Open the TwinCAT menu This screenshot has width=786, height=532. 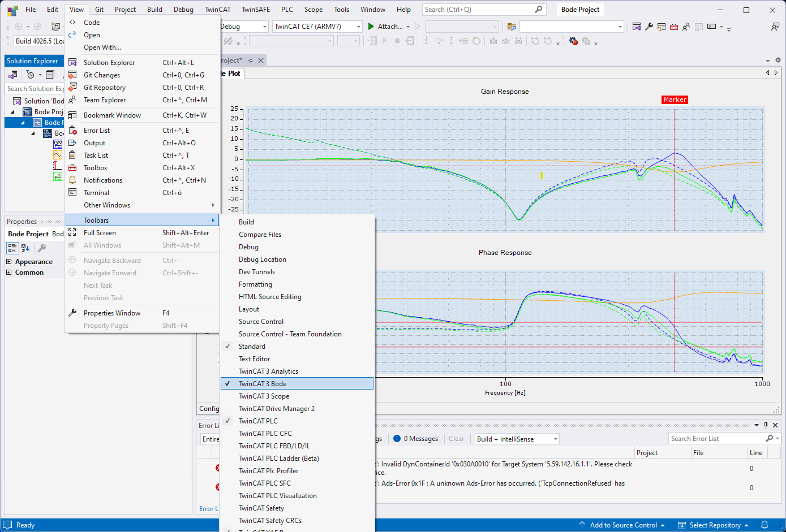pos(218,9)
